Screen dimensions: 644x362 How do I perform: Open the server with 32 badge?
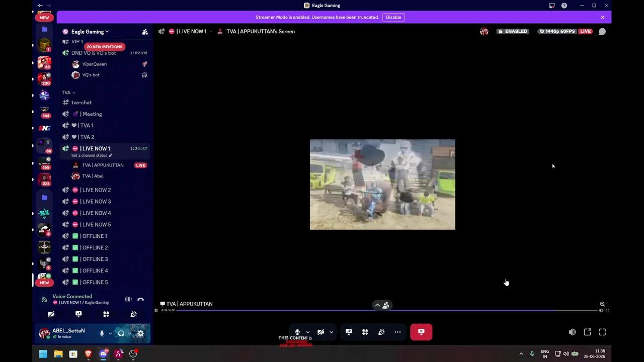[x=44, y=62]
